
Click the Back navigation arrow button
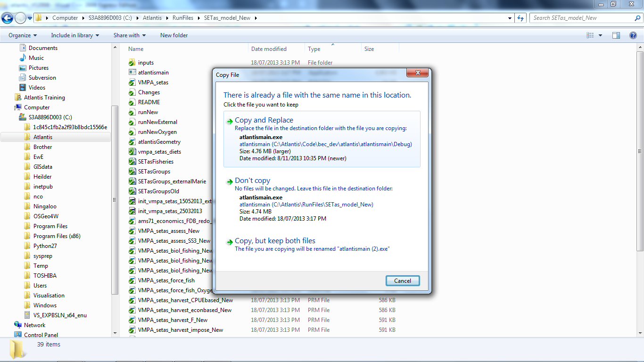click(7, 18)
